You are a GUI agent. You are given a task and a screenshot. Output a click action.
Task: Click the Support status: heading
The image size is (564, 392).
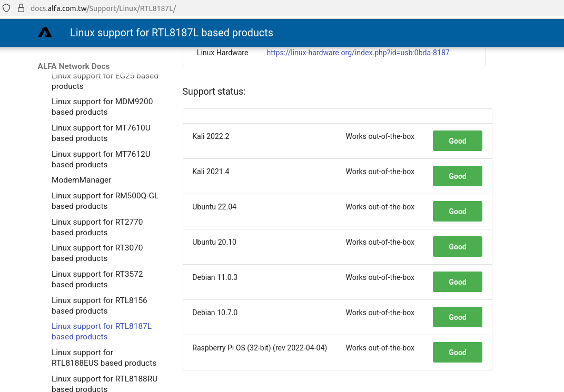[x=214, y=92]
